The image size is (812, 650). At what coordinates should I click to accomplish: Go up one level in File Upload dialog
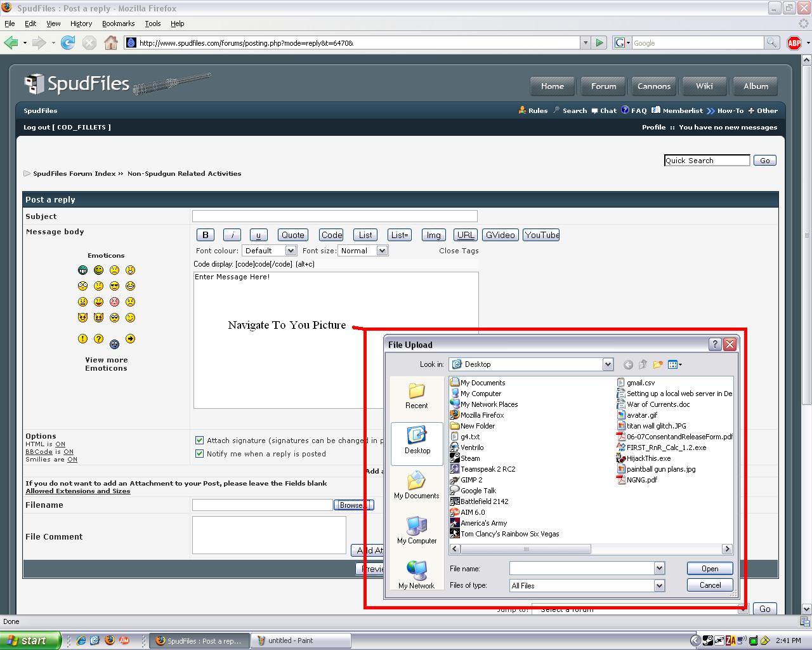(x=643, y=364)
